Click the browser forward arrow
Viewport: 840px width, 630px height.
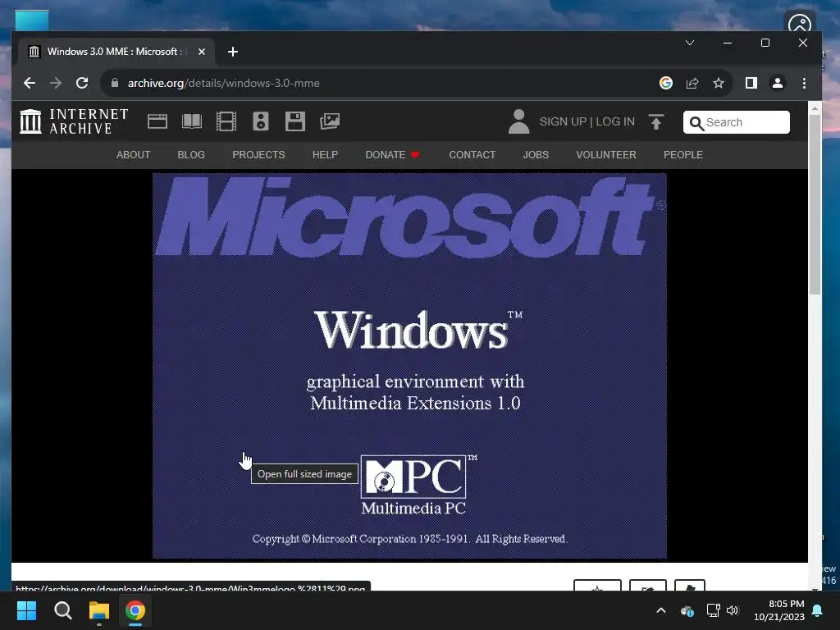pyautogui.click(x=56, y=83)
